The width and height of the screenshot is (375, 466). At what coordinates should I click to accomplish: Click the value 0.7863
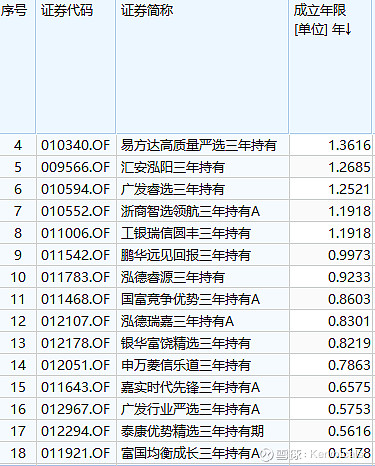349,365
